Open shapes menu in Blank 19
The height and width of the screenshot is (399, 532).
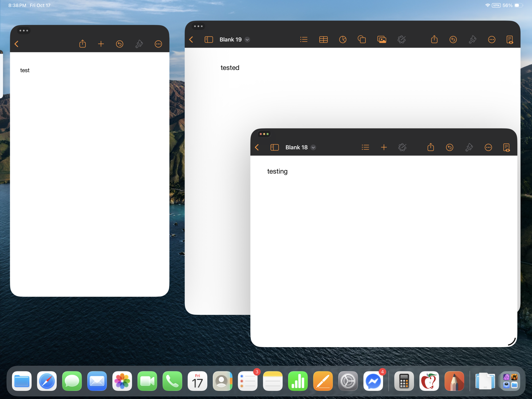pyautogui.click(x=362, y=40)
